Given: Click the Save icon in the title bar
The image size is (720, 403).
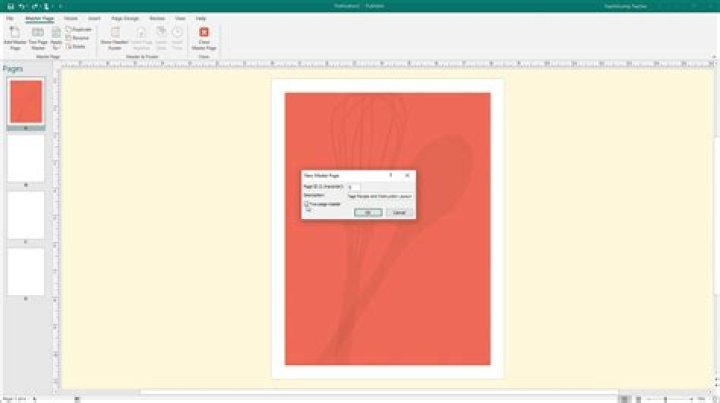Looking at the screenshot, I should coord(11,6).
